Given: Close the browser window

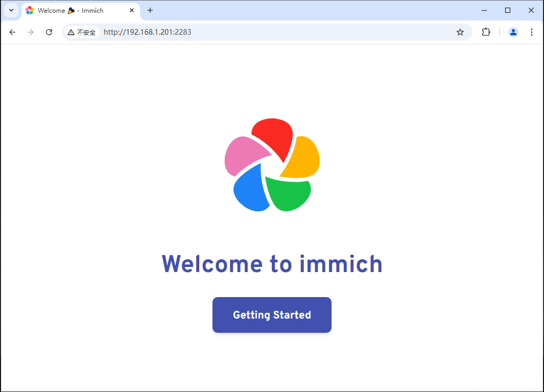Looking at the screenshot, I should [531, 10].
